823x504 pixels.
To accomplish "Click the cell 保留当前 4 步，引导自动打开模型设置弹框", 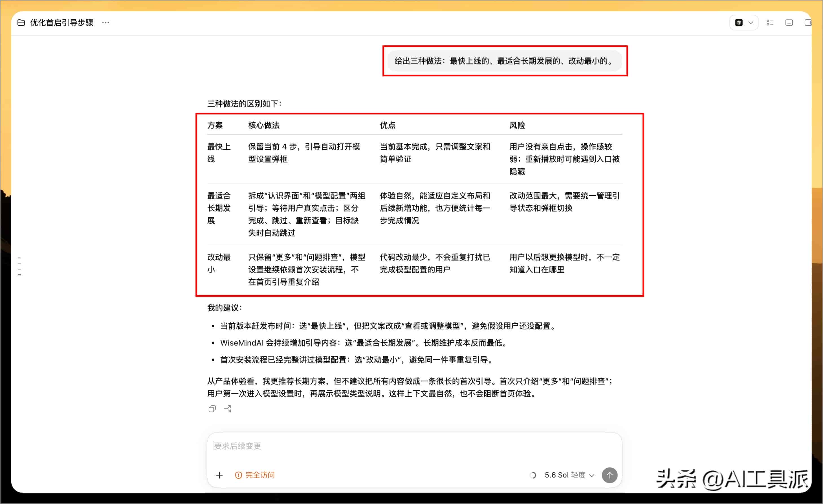I will tap(304, 153).
